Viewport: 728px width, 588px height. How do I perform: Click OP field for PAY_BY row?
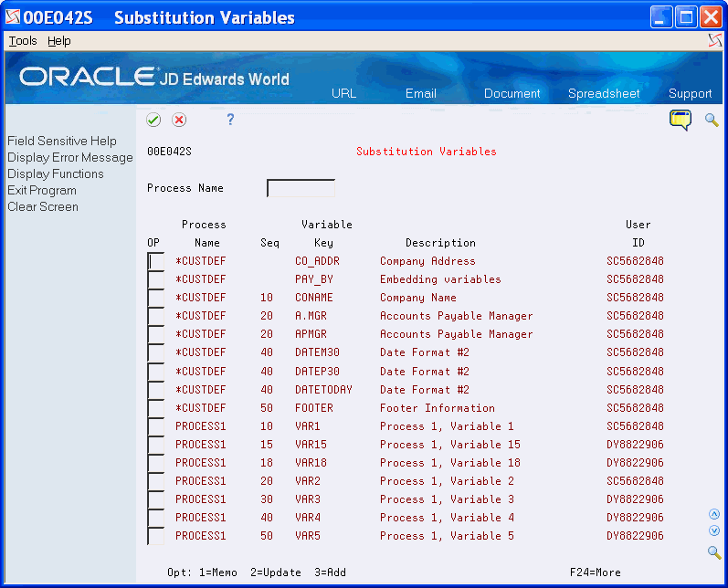click(x=155, y=279)
